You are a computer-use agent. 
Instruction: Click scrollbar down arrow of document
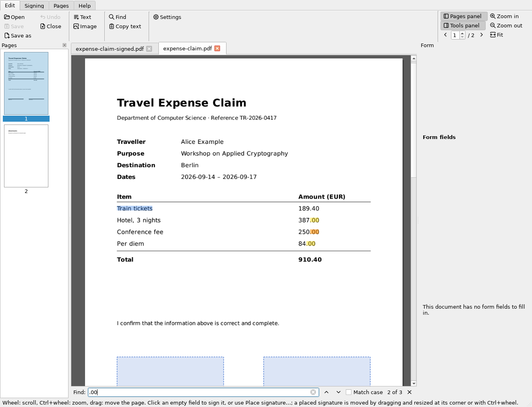point(414,383)
